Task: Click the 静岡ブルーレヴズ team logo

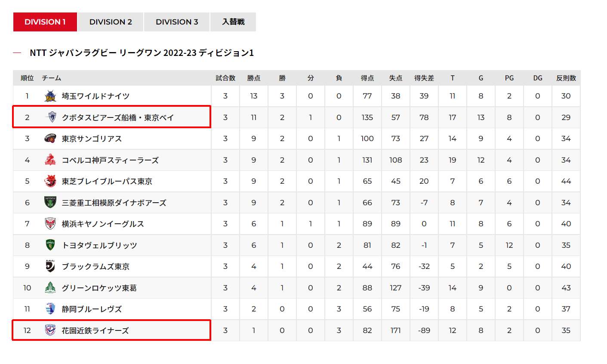Action: click(x=50, y=309)
